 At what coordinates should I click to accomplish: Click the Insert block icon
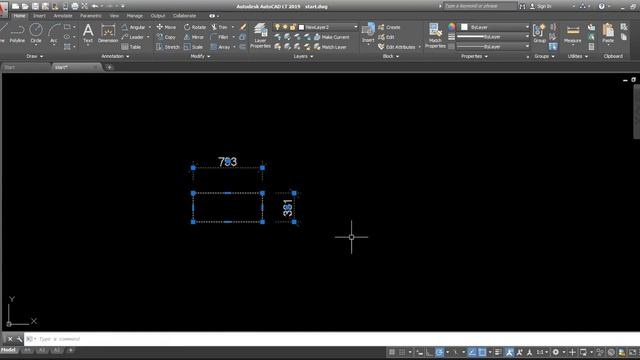(x=368, y=33)
